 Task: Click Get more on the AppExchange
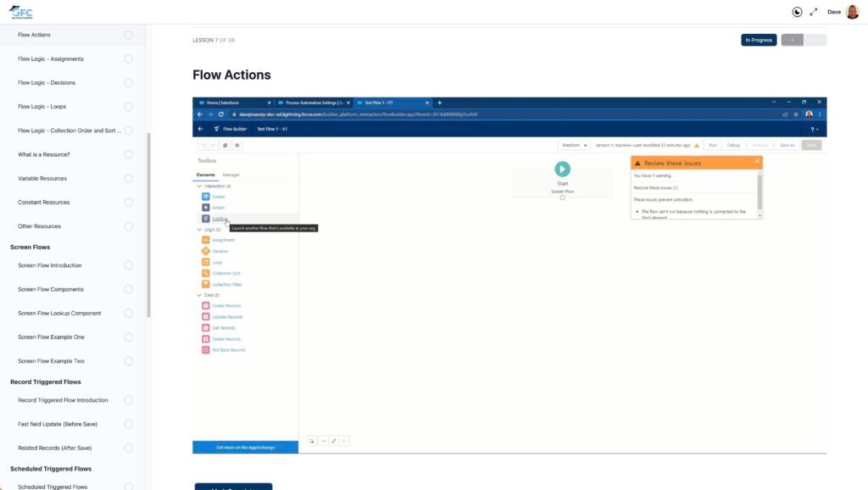(245, 448)
